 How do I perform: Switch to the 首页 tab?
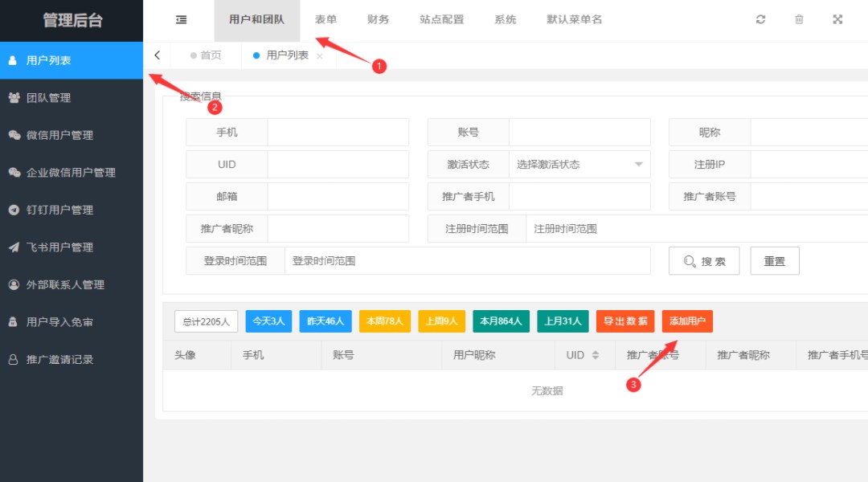click(206, 55)
